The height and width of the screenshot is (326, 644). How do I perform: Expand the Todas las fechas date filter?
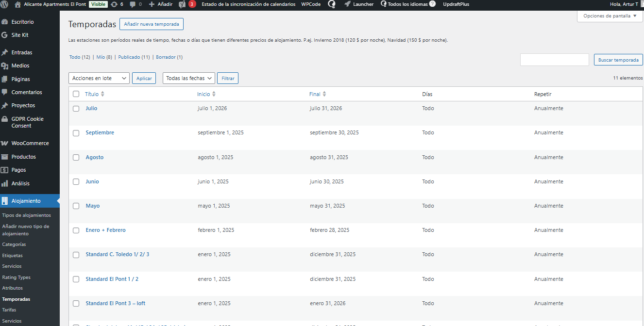tap(188, 78)
